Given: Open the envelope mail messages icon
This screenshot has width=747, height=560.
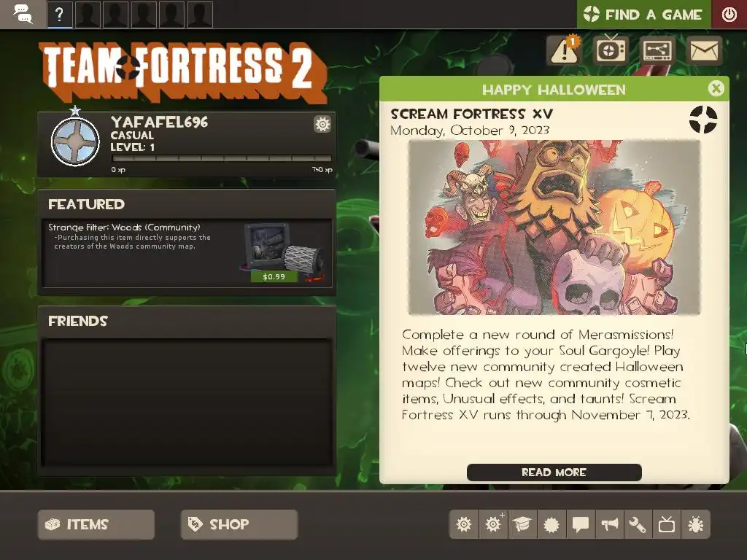Looking at the screenshot, I should [x=704, y=50].
